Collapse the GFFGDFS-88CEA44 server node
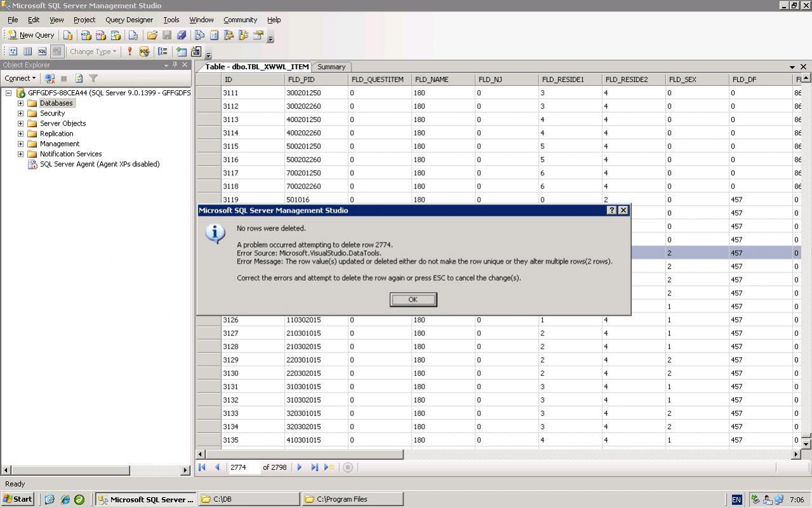The image size is (812, 508). click(x=9, y=93)
